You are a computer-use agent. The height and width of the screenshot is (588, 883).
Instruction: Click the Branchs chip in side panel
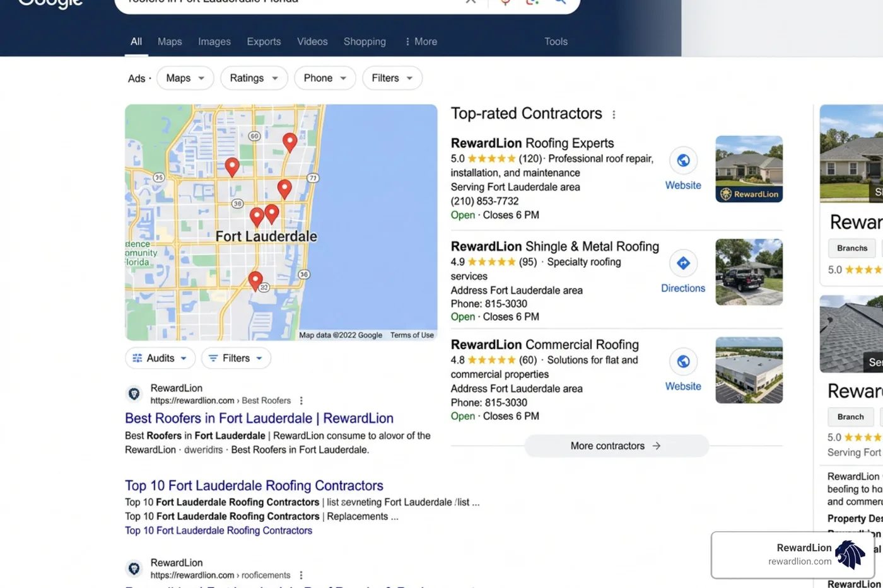[x=852, y=248]
